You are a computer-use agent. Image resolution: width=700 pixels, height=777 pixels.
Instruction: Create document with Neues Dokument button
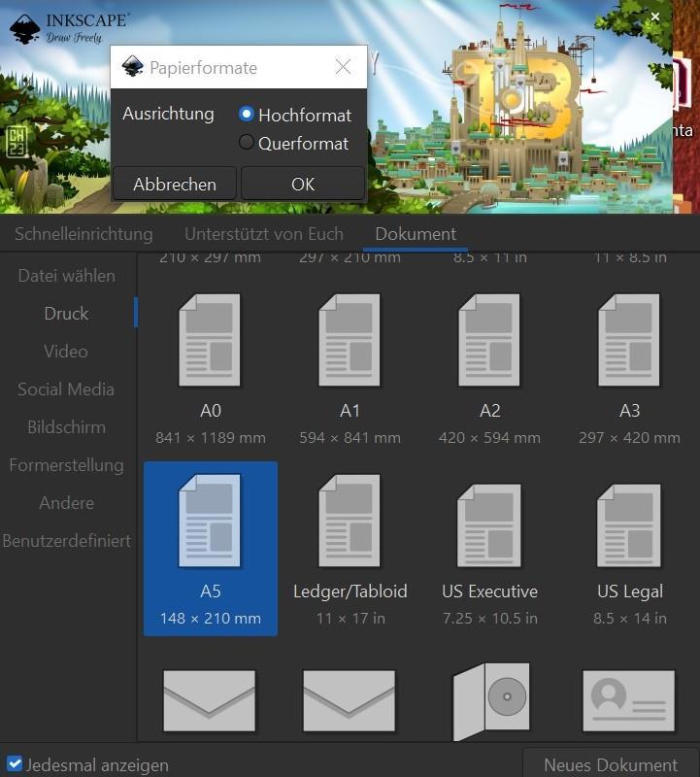tap(610, 764)
